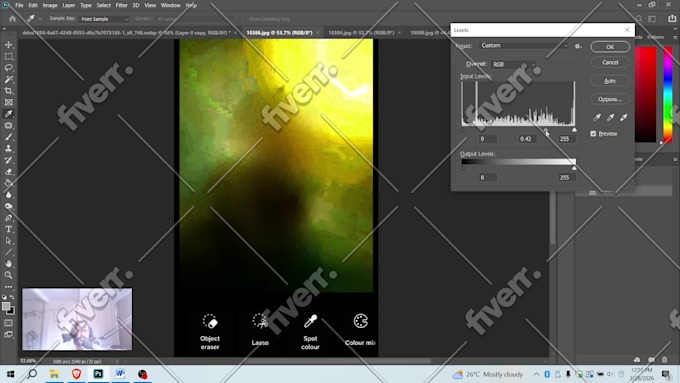Open the Preset dropdown showing Custom
The width and height of the screenshot is (680, 383).
(524, 46)
